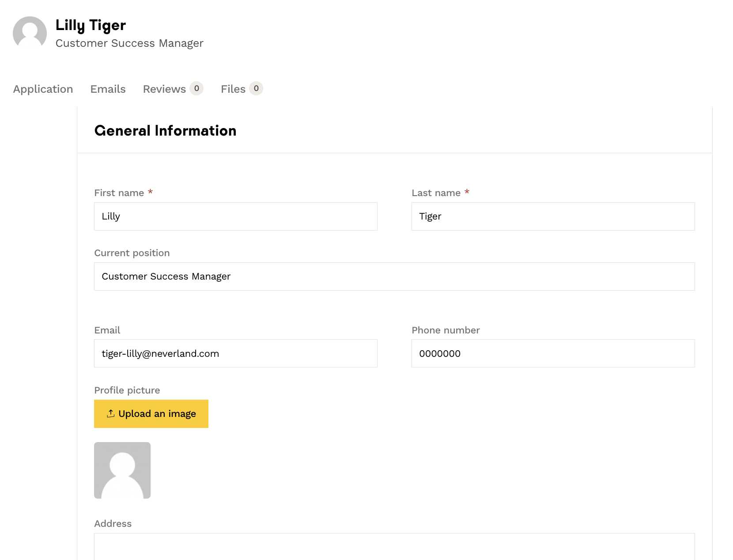Click the upload arrow icon on the yellow button
This screenshot has height=560, width=733.
[110, 413]
